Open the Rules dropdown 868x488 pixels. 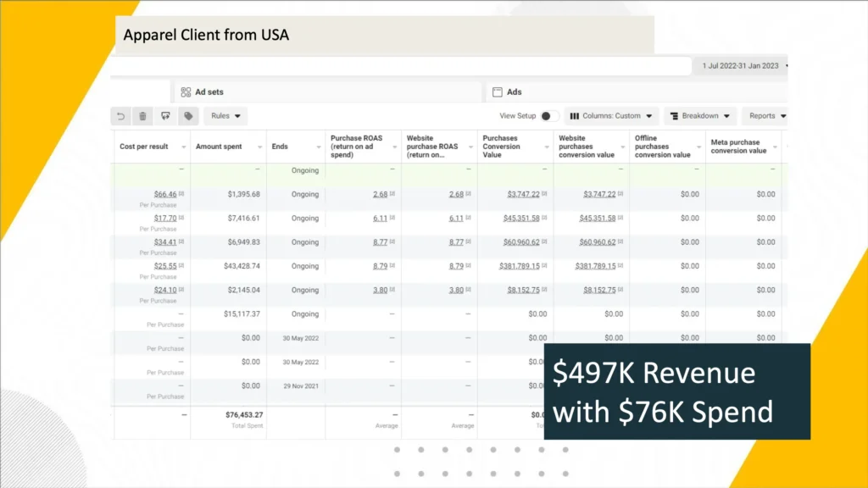coord(225,116)
